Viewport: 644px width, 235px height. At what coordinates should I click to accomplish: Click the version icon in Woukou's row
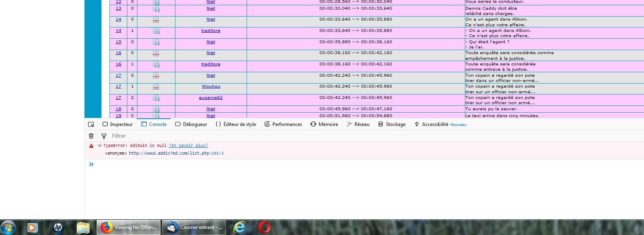pos(156,87)
